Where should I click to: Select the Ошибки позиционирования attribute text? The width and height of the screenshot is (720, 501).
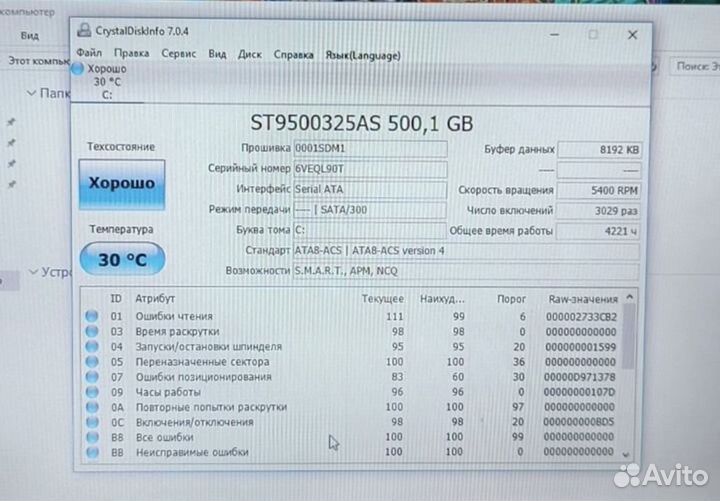pyautogui.click(x=203, y=377)
